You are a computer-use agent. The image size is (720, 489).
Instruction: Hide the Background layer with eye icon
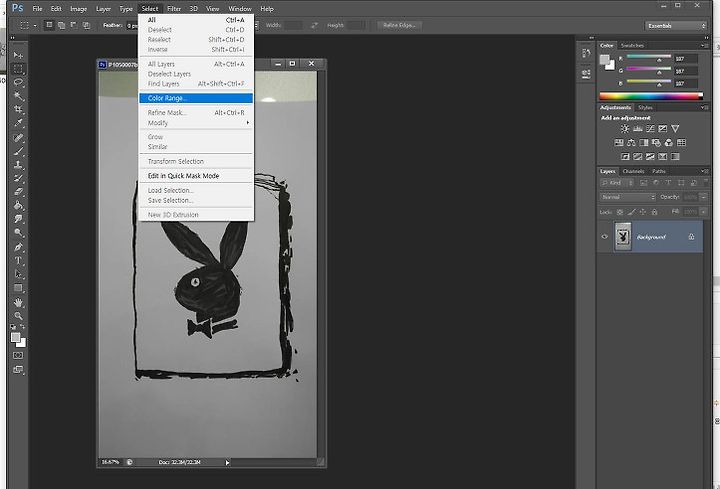[604, 237]
